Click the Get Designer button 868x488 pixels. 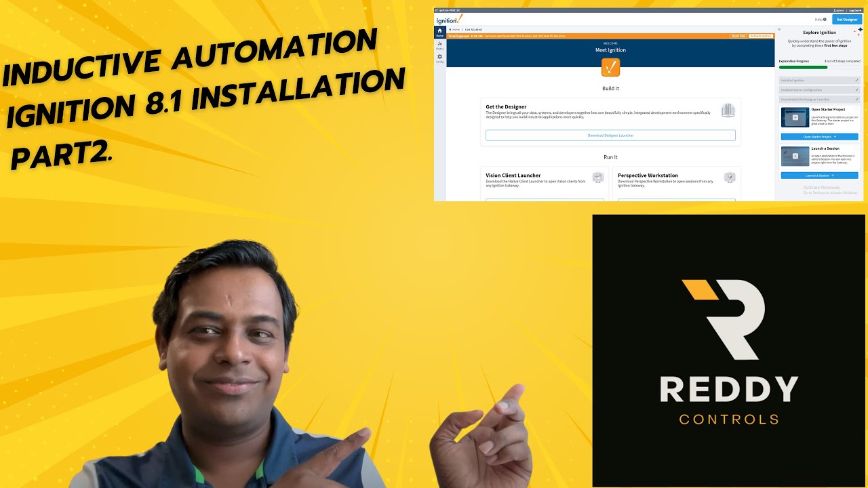[x=847, y=20]
